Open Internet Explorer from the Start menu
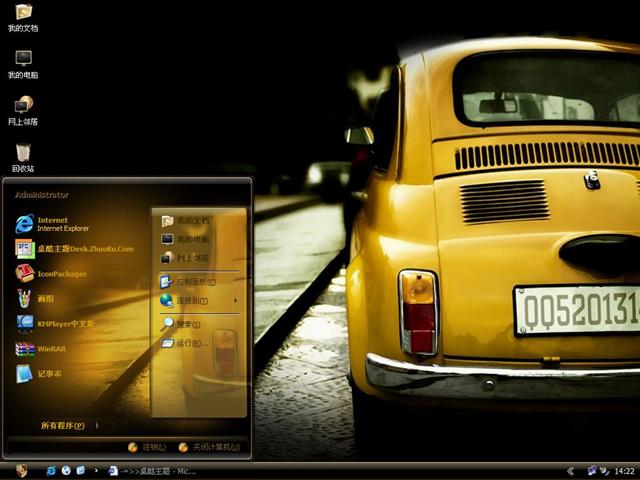Screen dimensions: 640x480 pyautogui.click(x=55, y=223)
